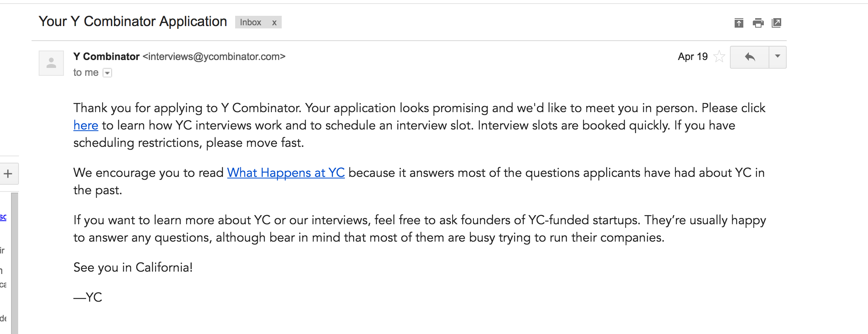Open the 'What Happens at YC' link
868x334 pixels.
[x=286, y=173]
